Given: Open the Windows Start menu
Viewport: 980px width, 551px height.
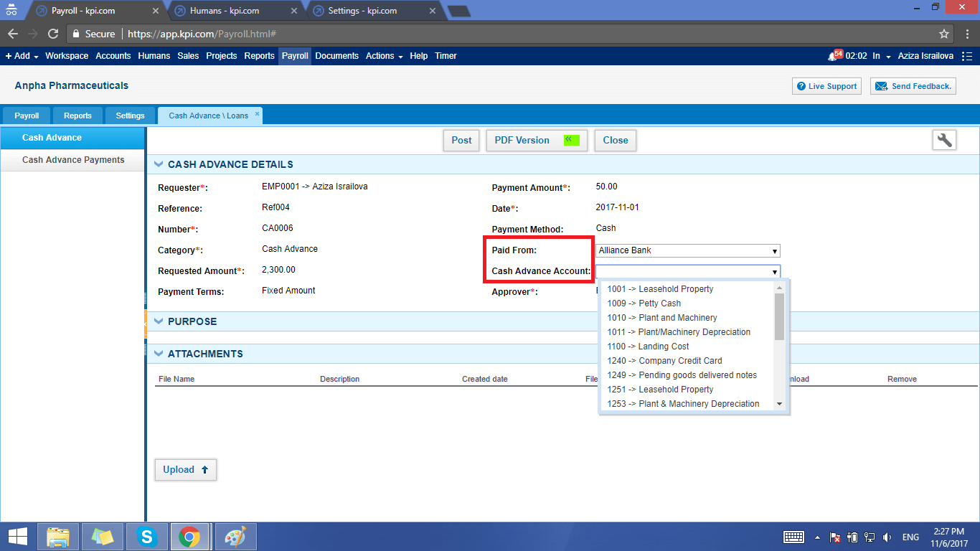Looking at the screenshot, I should [17, 537].
